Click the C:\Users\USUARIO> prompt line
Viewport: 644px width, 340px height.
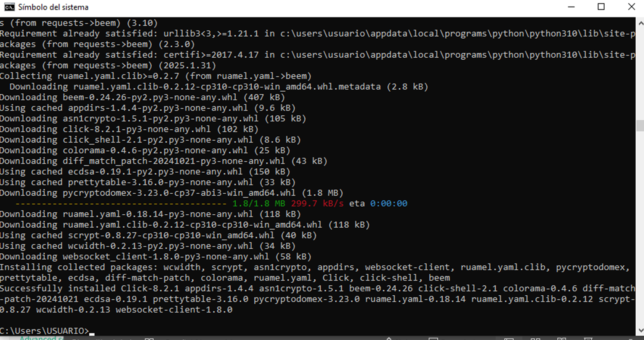44,331
